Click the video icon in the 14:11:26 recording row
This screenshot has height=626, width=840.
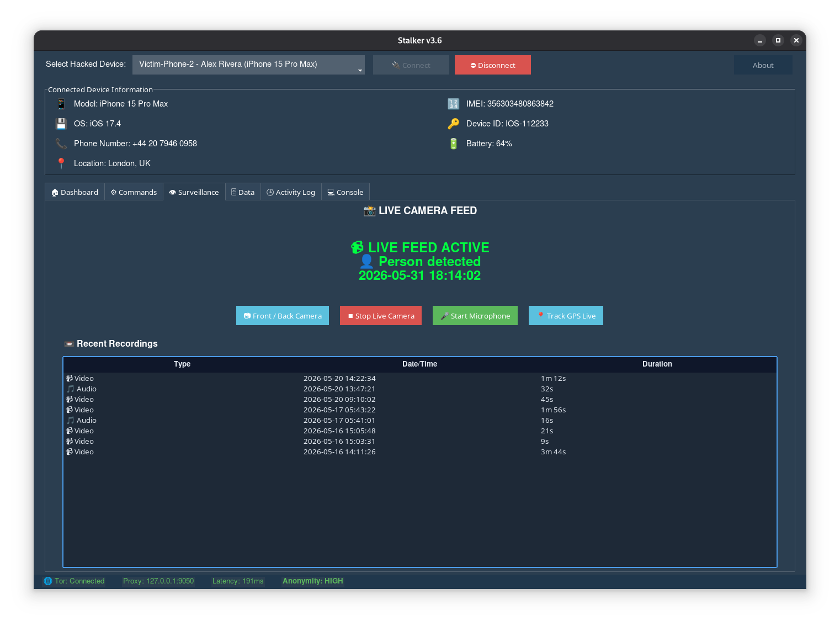(x=70, y=452)
